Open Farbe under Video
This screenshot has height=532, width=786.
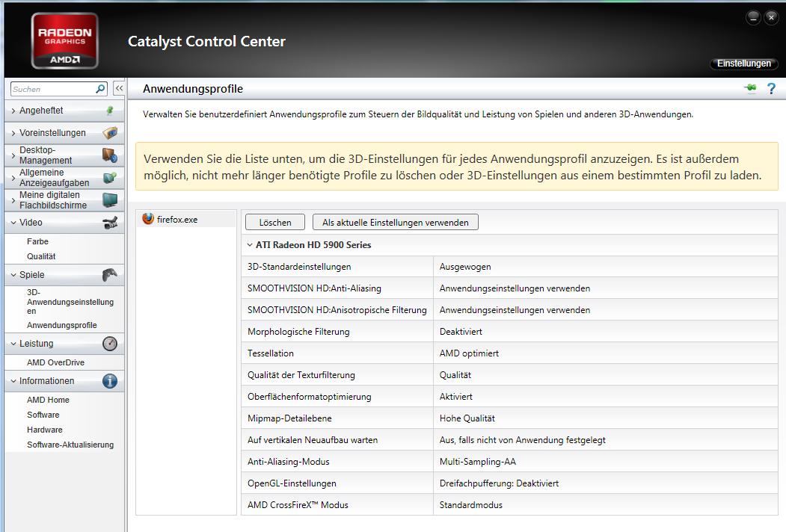pos(37,241)
